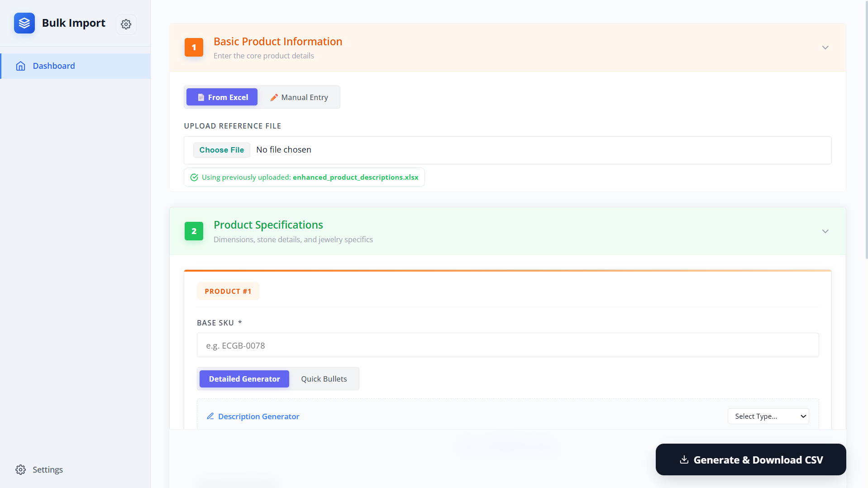Image resolution: width=868 pixels, height=488 pixels.
Task: Open Settings via the gear icon at bottom
Action: 21,469
